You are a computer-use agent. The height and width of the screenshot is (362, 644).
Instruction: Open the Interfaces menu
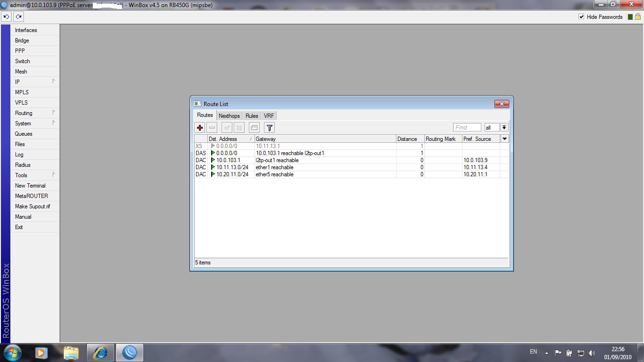35,30
